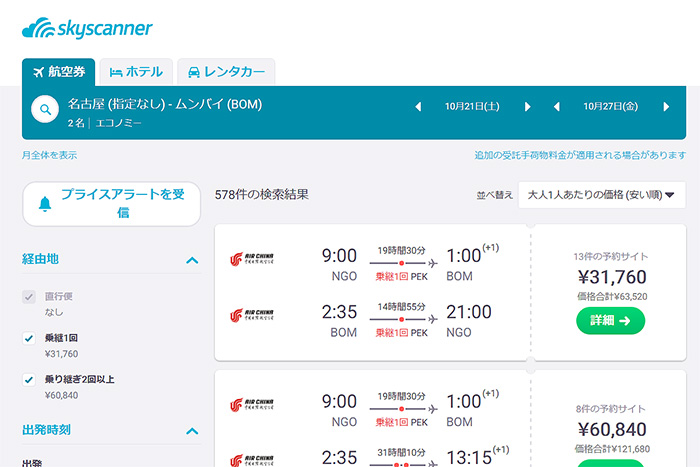Image resolution: width=700 pixels, height=467 pixels.
Task: Select the 航空券 tab
Action: (x=59, y=72)
